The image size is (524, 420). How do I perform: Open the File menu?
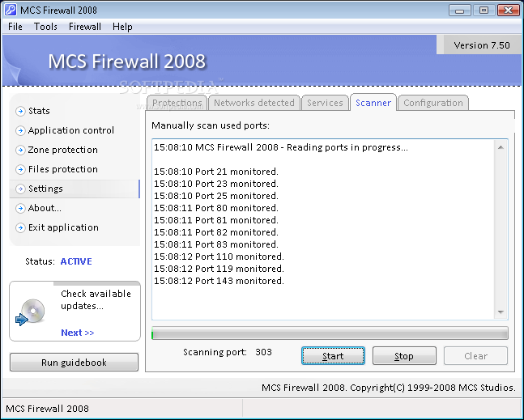tap(15, 27)
